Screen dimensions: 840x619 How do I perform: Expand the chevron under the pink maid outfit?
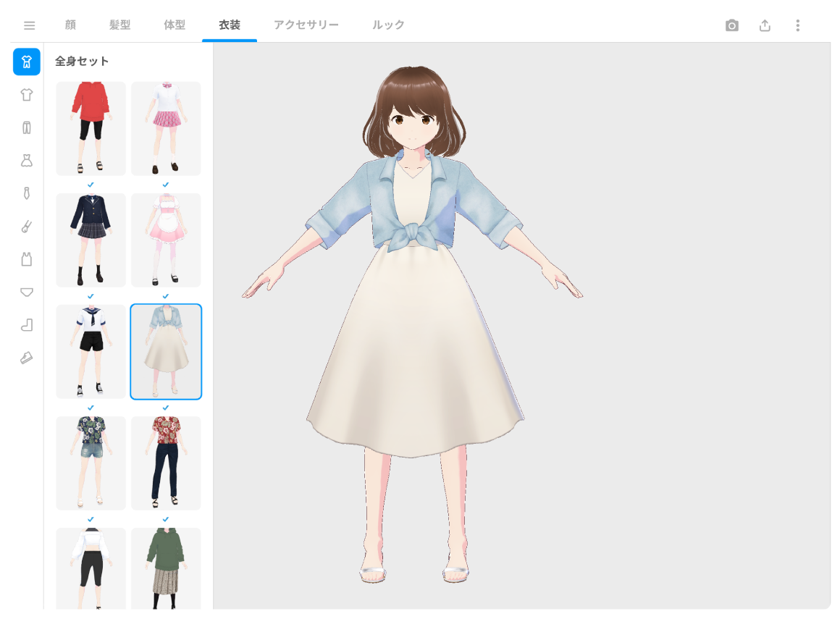[x=166, y=295]
